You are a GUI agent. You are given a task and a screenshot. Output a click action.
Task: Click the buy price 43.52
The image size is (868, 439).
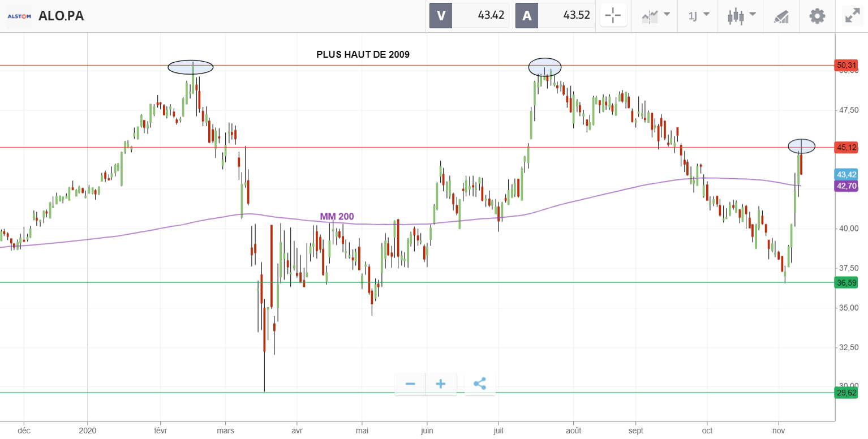coord(577,16)
